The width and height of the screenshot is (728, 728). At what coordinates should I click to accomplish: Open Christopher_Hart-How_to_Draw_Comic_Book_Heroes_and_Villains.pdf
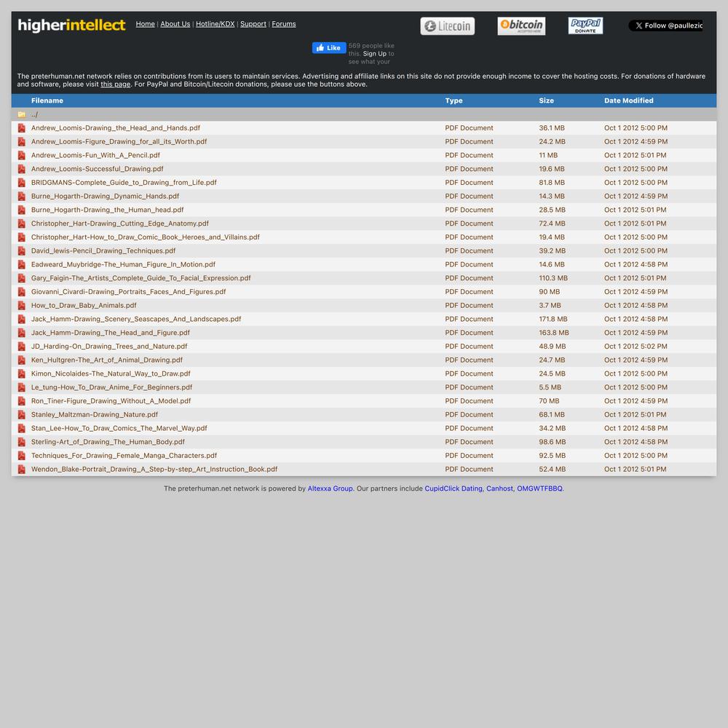point(146,237)
